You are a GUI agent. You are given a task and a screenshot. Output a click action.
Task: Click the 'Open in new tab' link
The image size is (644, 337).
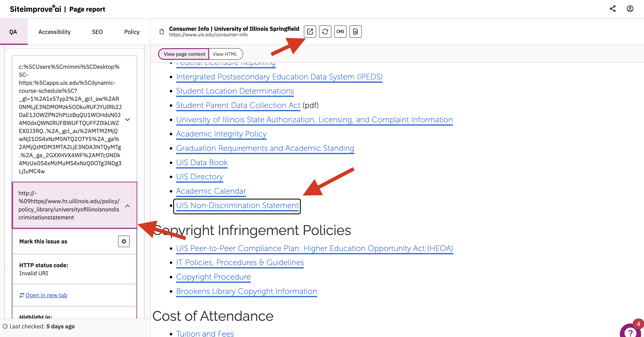coord(46,295)
